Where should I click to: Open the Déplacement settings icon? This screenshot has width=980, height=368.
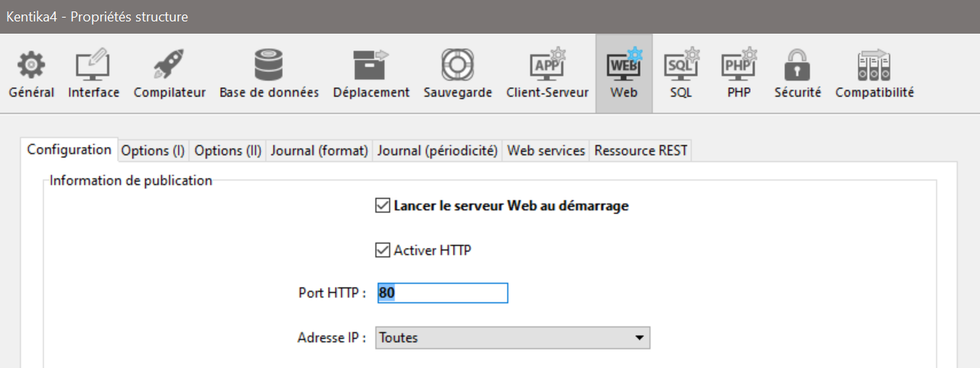pos(372,74)
